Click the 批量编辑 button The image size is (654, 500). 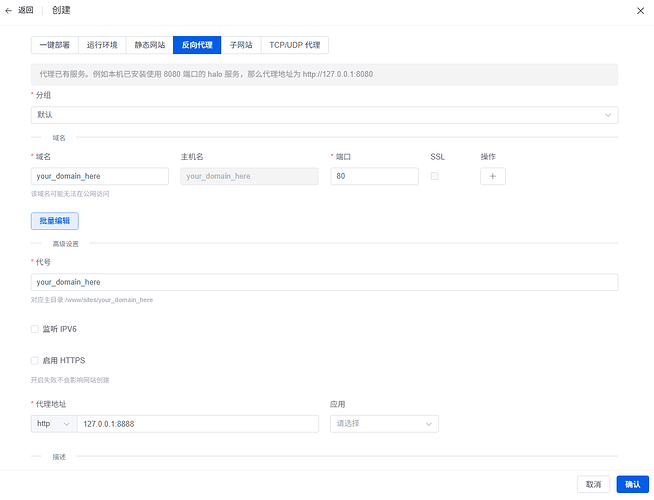point(55,221)
